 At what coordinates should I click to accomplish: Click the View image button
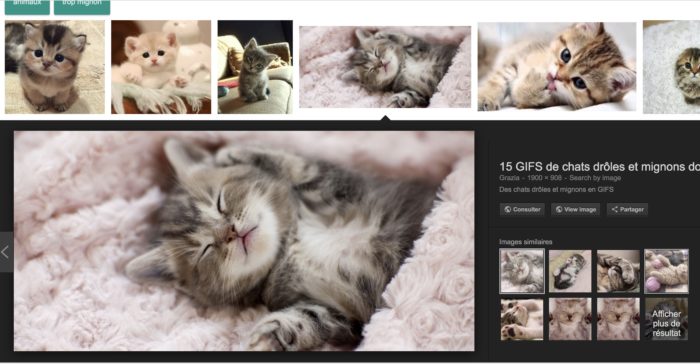(575, 209)
